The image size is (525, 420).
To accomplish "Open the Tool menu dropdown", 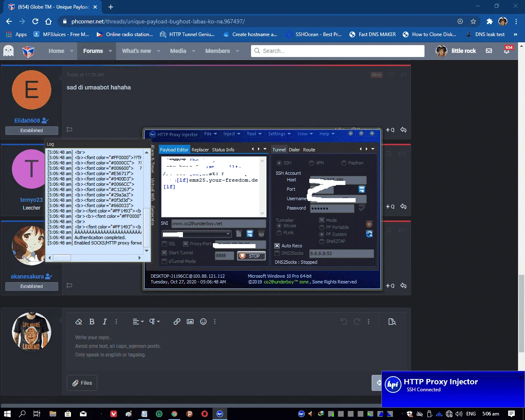I will point(254,134).
